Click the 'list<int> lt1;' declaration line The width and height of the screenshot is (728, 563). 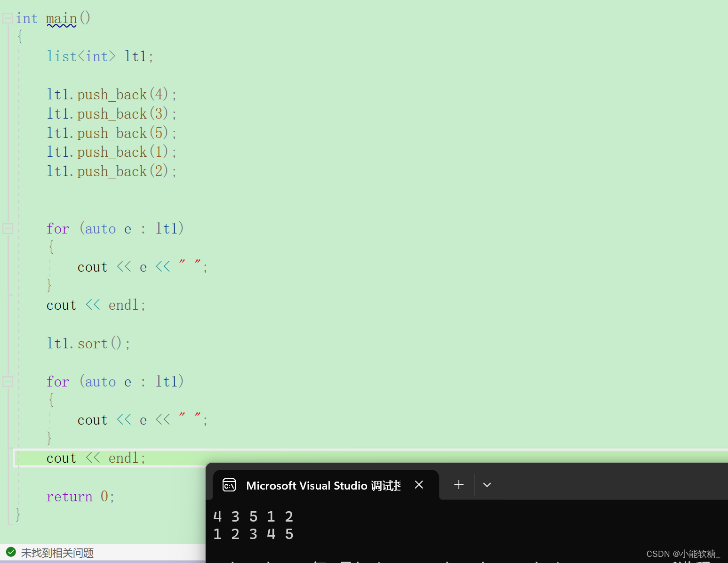pyautogui.click(x=100, y=56)
